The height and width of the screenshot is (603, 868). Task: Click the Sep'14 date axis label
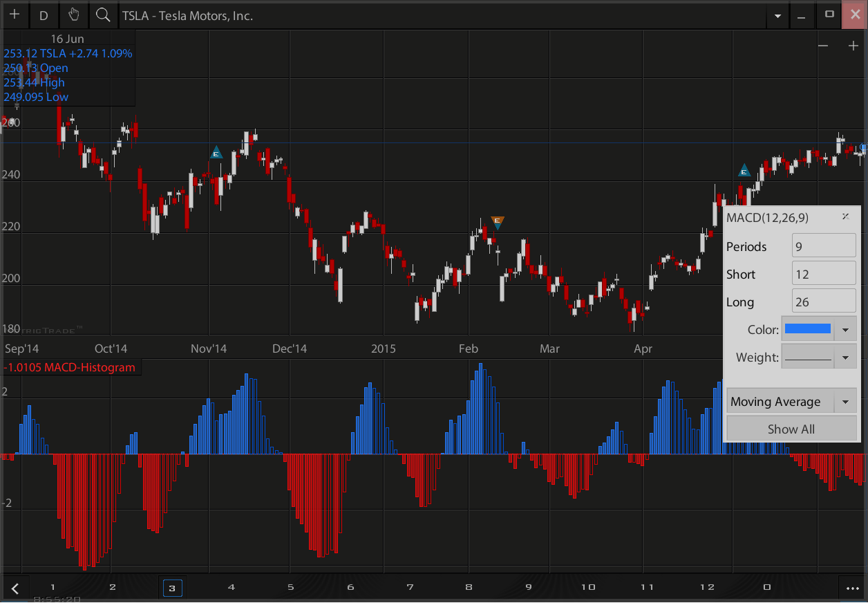click(x=23, y=349)
